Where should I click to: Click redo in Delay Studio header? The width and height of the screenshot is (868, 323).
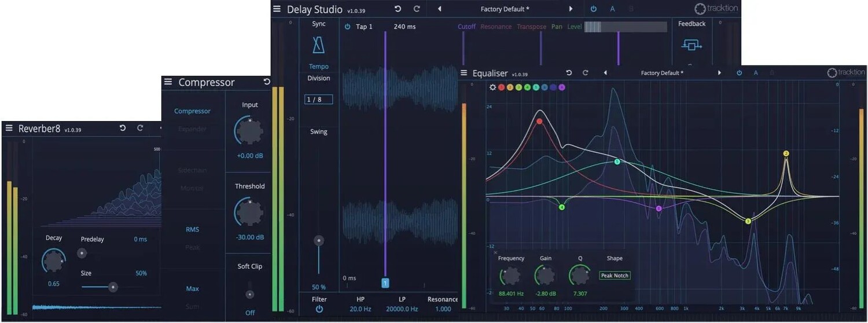pyautogui.click(x=416, y=9)
